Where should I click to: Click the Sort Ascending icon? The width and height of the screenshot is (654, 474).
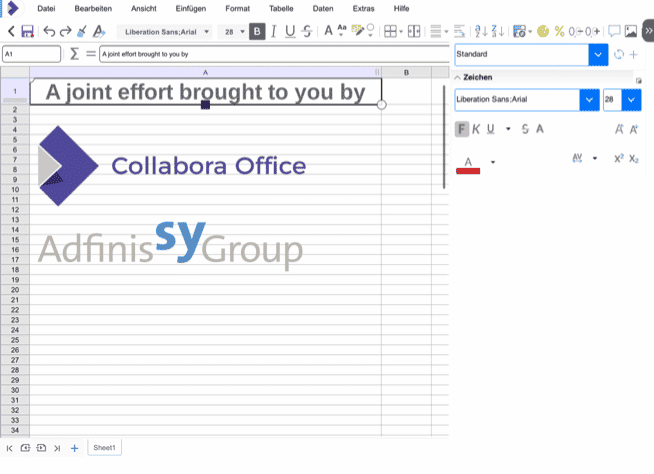(479, 32)
